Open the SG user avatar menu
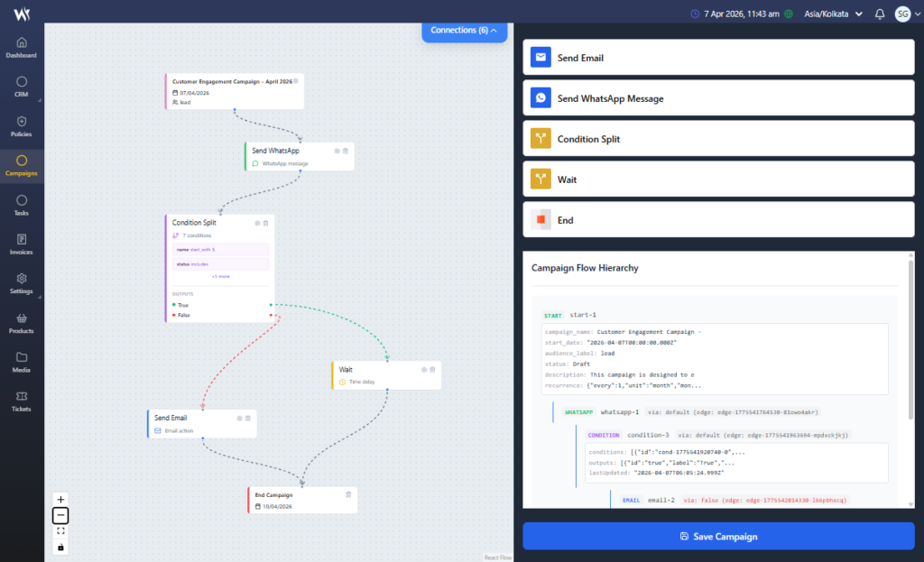 [902, 14]
